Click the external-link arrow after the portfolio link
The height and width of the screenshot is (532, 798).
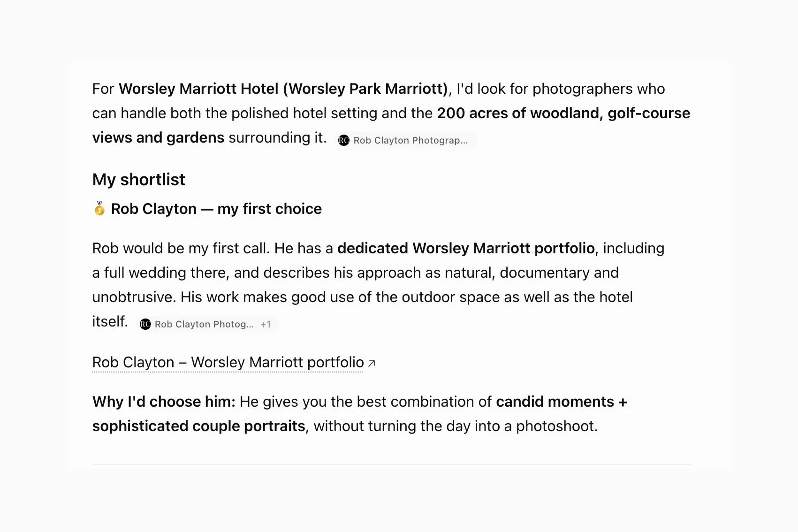372,363
